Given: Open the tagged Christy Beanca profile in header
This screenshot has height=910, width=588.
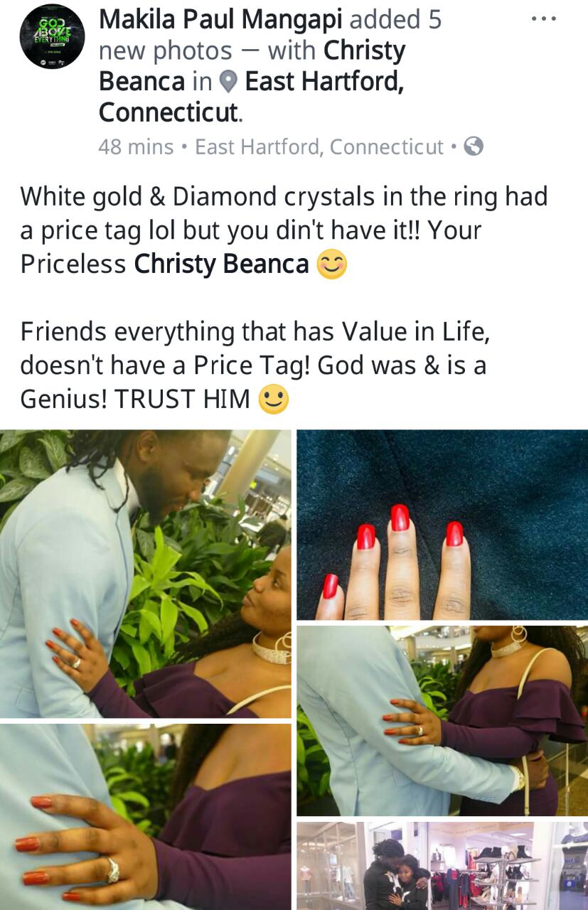Looking at the screenshot, I should (252, 66).
